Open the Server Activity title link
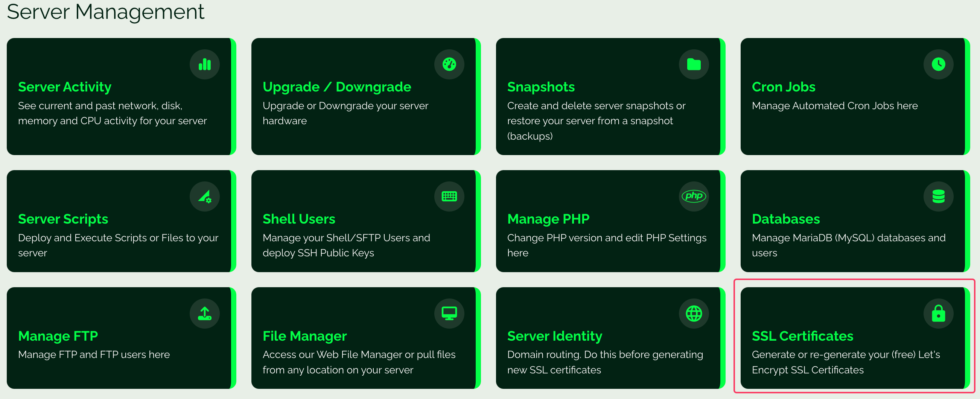The image size is (980, 399). click(x=65, y=87)
